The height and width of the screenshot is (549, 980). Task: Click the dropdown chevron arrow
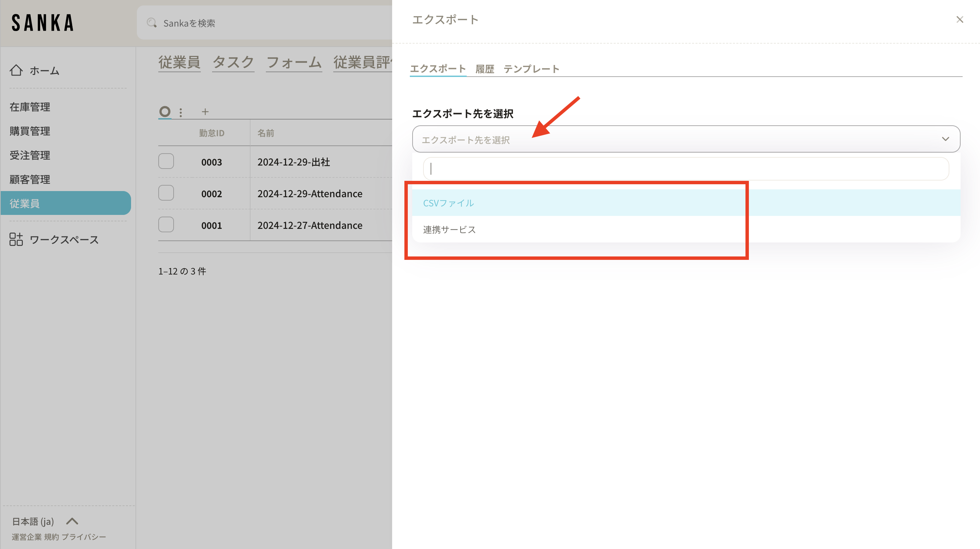(x=945, y=139)
